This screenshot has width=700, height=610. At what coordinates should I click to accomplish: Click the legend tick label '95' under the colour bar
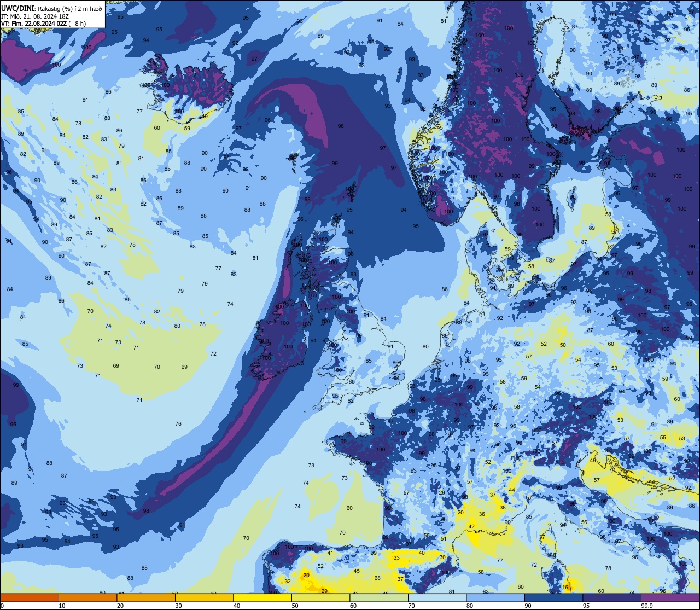point(586,606)
